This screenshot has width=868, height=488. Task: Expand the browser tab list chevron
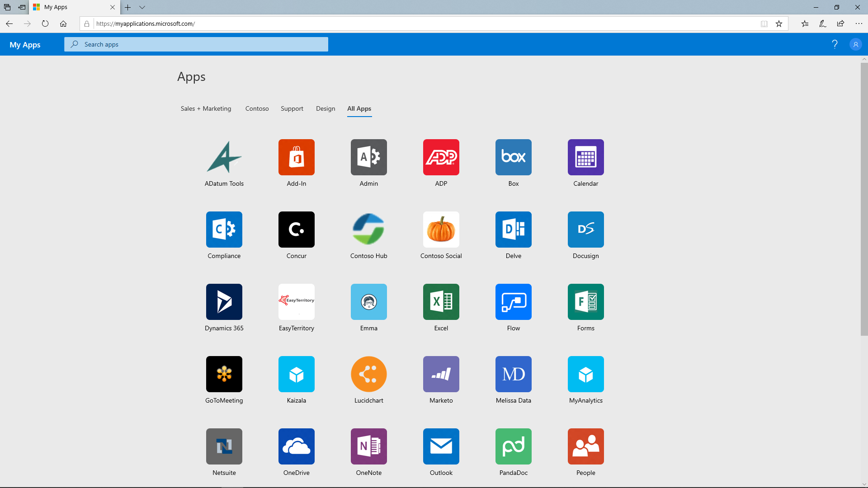143,7
